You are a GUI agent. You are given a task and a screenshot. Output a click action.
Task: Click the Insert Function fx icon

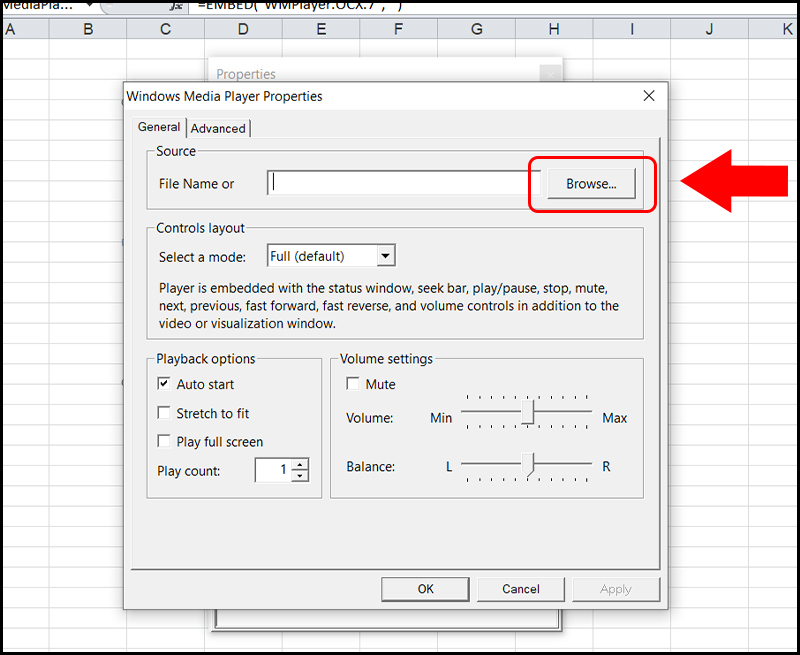[177, 6]
